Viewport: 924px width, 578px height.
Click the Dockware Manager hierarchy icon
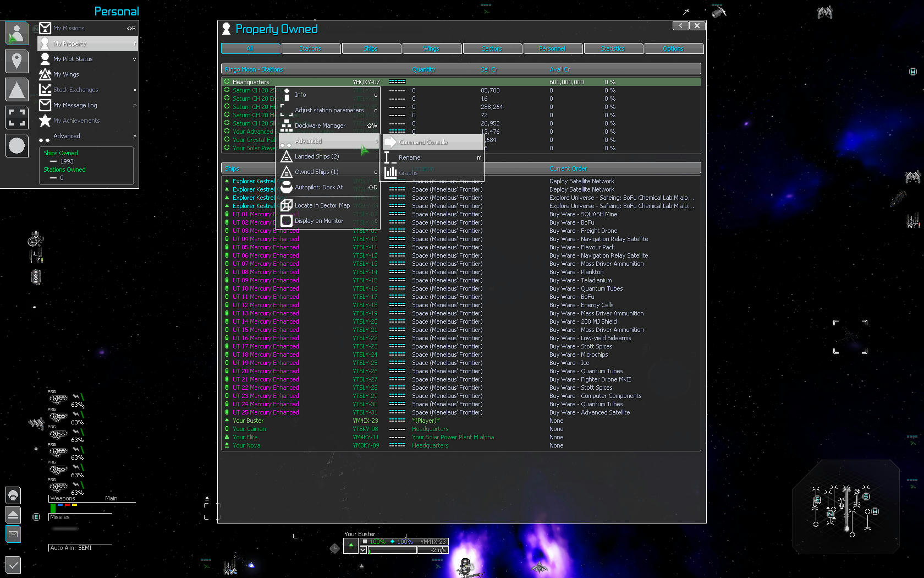pyautogui.click(x=287, y=126)
